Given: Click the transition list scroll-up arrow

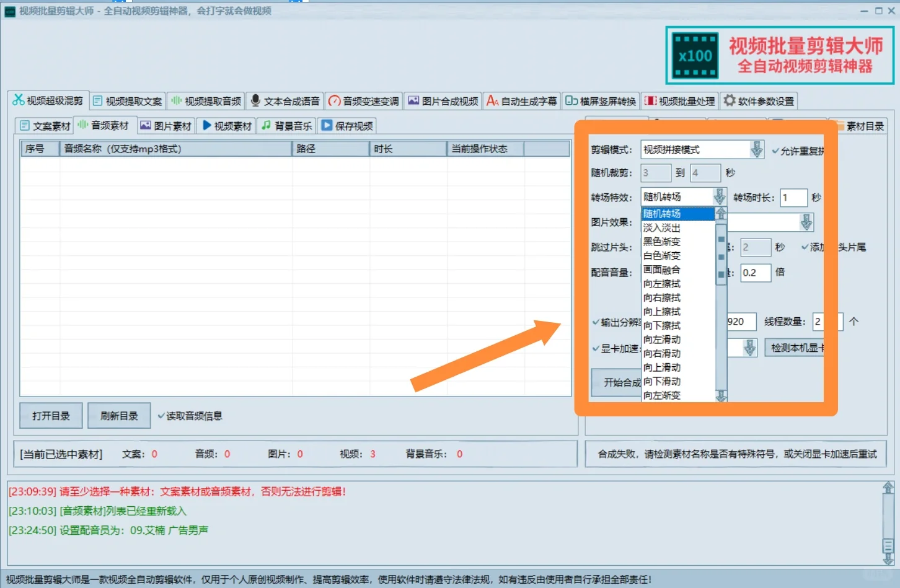Looking at the screenshot, I should 721,214.
